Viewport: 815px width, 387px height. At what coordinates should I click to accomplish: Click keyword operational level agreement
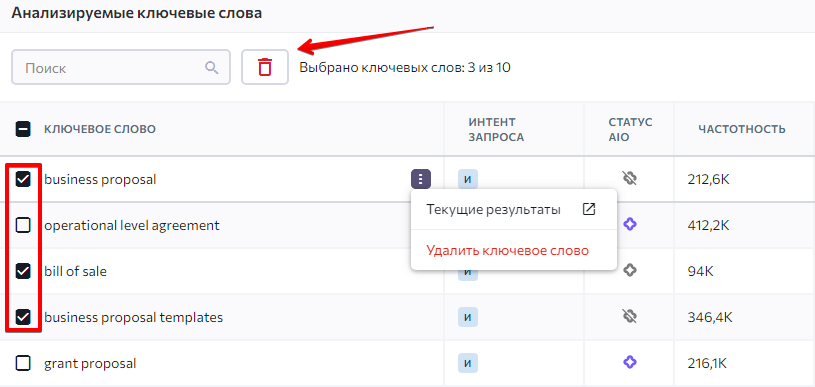tap(132, 225)
